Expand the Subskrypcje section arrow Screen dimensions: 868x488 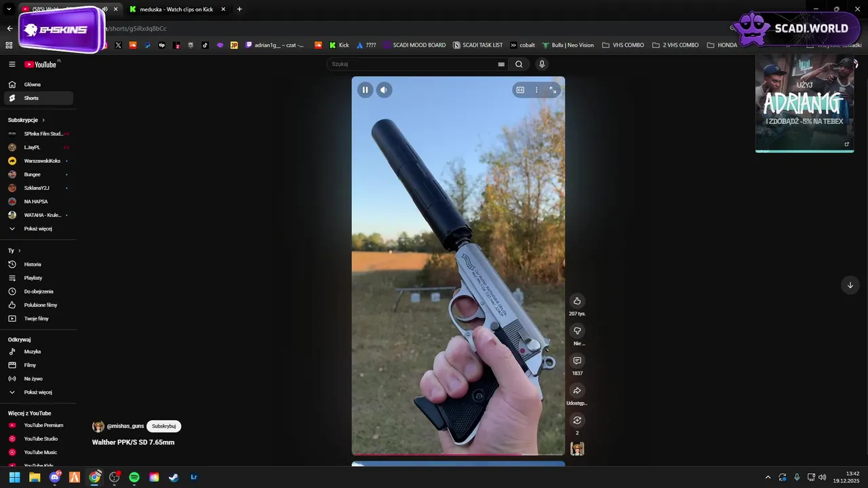(43, 120)
